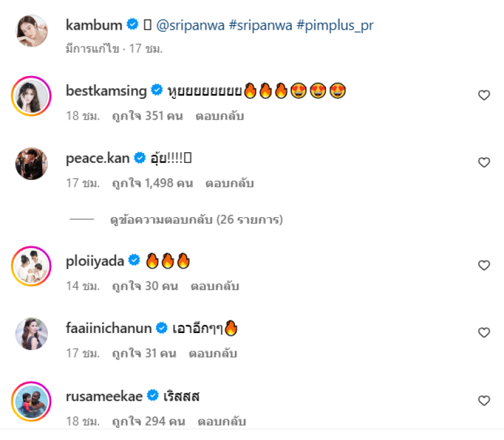
Task: Tap the heart on faaiinichanun's comment
Action: [484, 332]
